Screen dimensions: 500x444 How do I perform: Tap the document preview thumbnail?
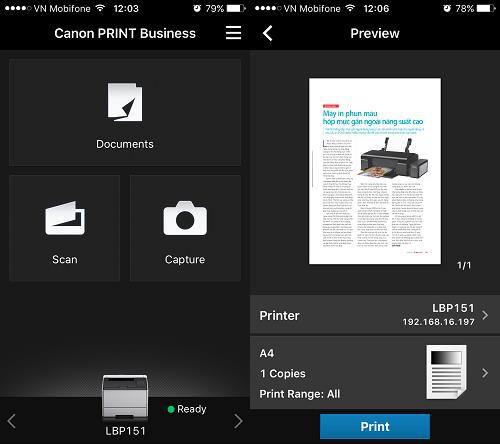click(375, 171)
